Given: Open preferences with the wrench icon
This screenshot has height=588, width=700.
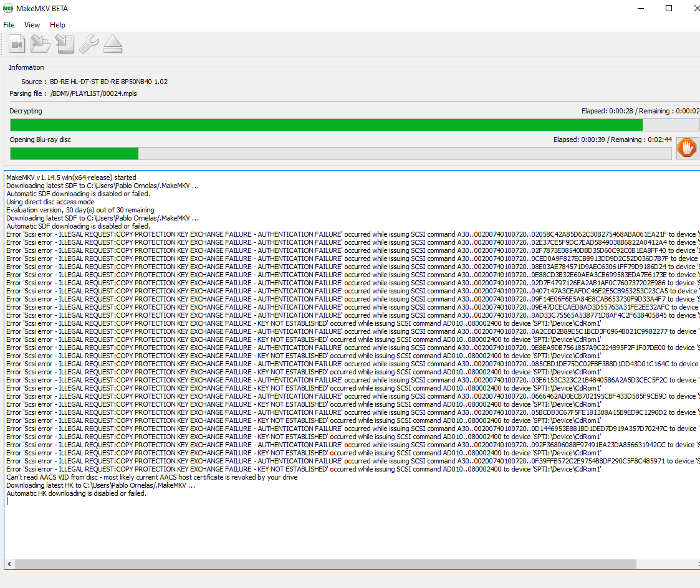Looking at the screenshot, I should 89,44.
